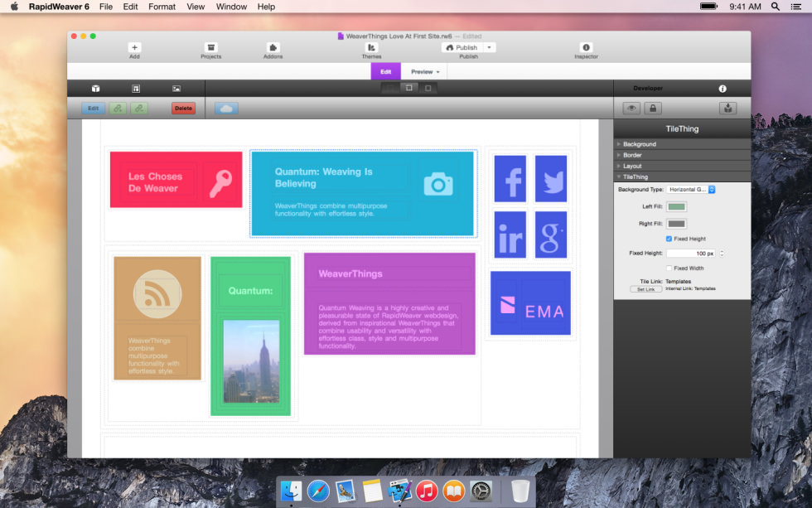Screen dimensions: 812x508
Task: Select the purple WeaverThings tile
Action: (x=389, y=304)
